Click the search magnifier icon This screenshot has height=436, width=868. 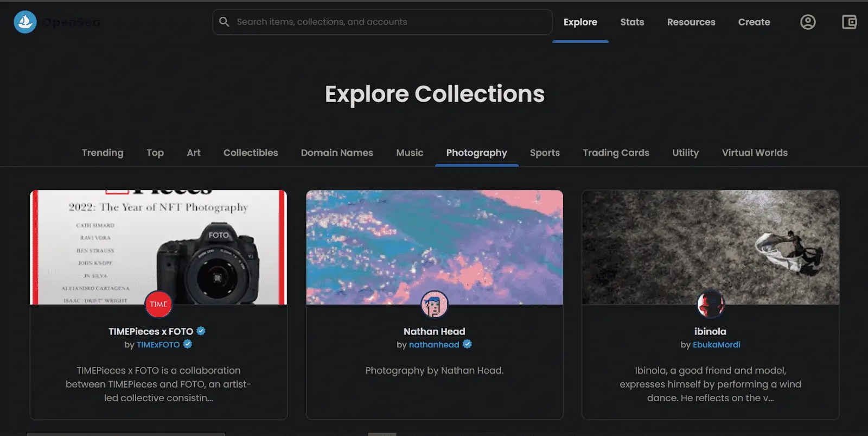click(x=224, y=22)
